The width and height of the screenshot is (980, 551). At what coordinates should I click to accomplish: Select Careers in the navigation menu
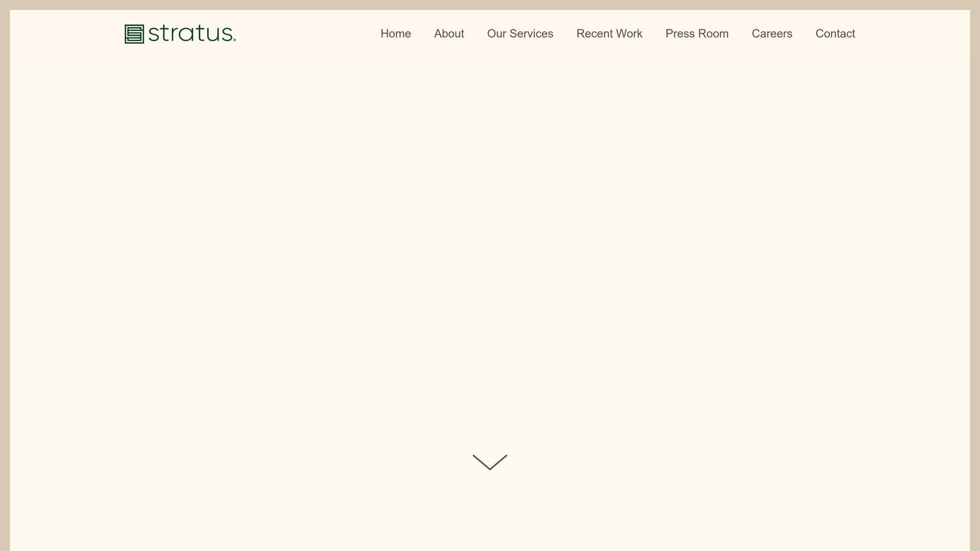(772, 33)
